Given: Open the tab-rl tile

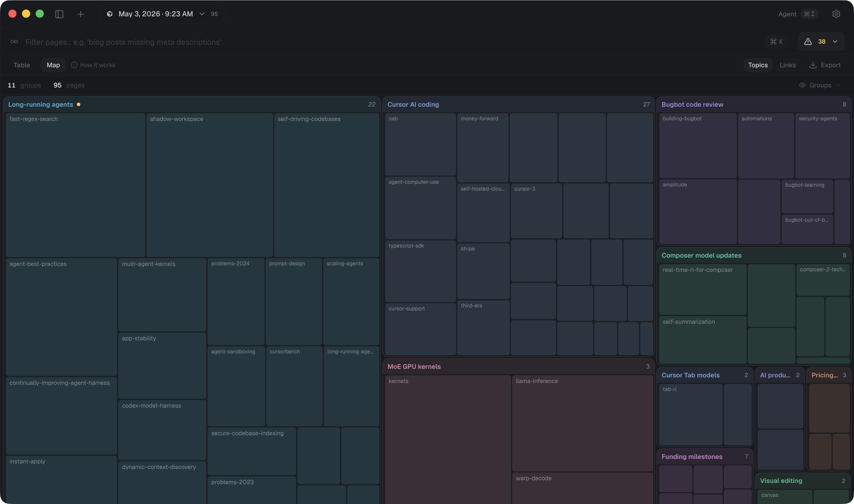Looking at the screenshot, I should (691, 414).
